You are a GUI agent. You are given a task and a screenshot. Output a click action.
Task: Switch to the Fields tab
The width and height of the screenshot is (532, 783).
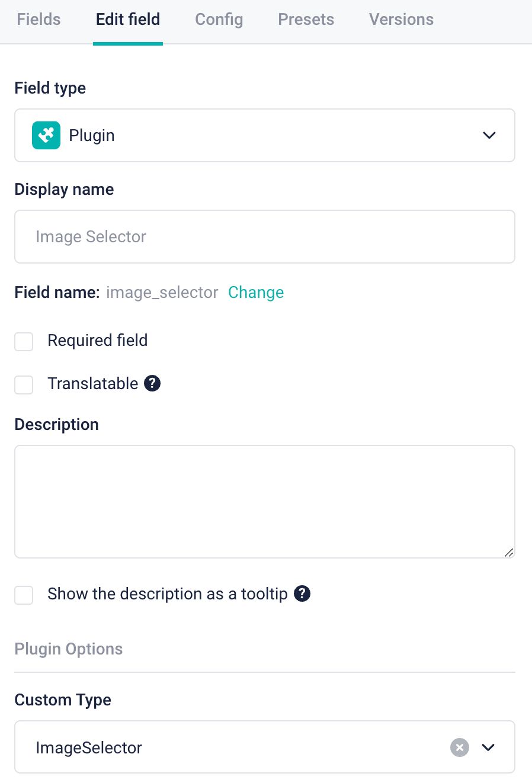[39, 20]
